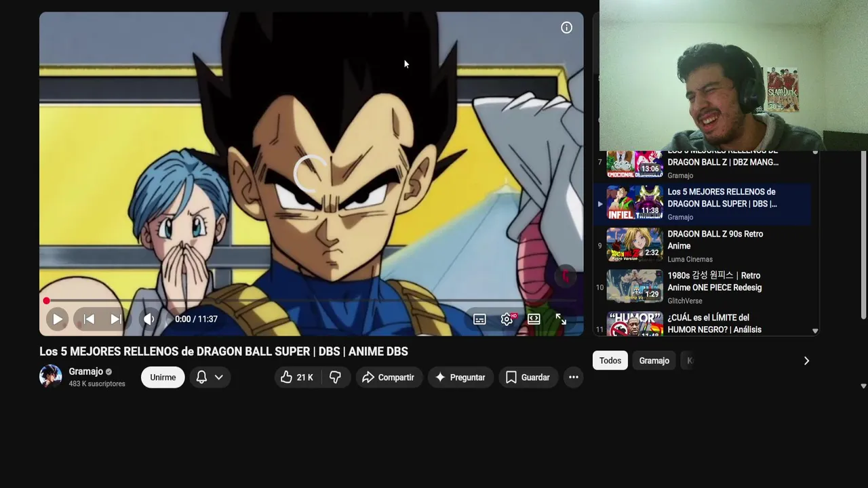
Task: Click the 0:00 / 11:37 time display
Action: coord(196,319)
